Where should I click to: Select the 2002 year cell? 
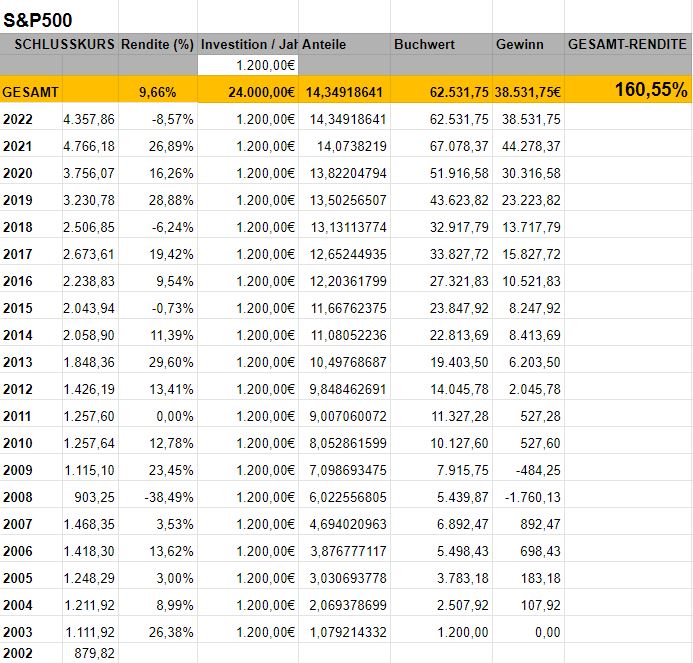[x=18, y=653]
